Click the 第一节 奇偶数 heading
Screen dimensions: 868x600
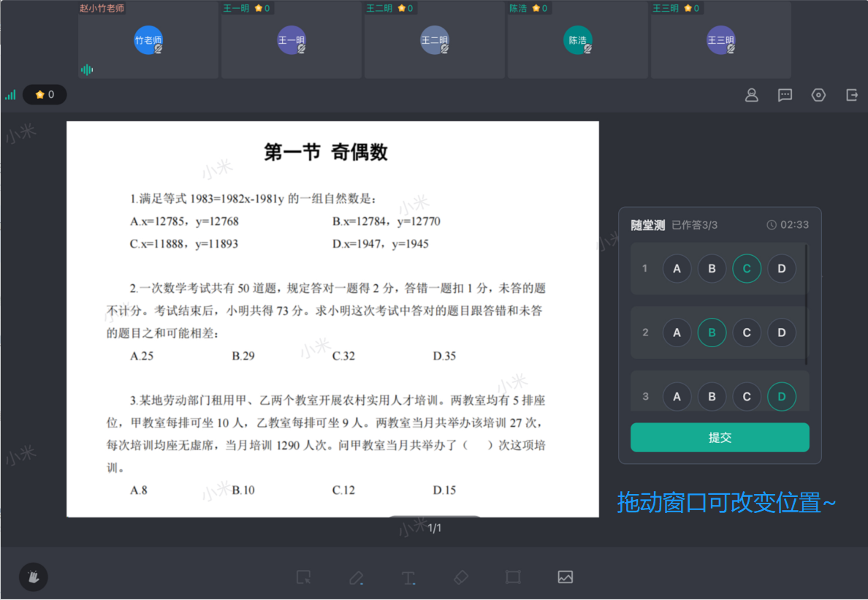[x=326, y=152]
